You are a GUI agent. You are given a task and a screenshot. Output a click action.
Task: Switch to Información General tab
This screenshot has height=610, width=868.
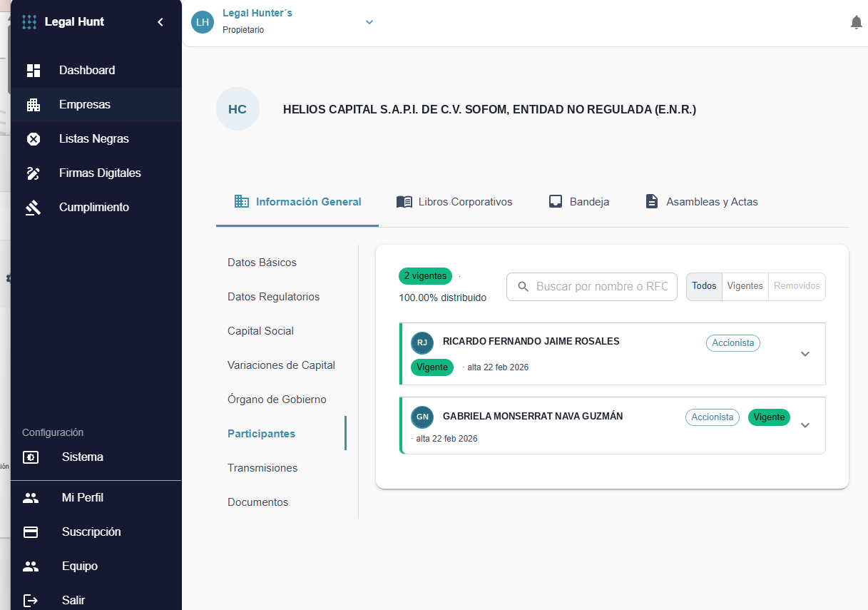[297, 202]
